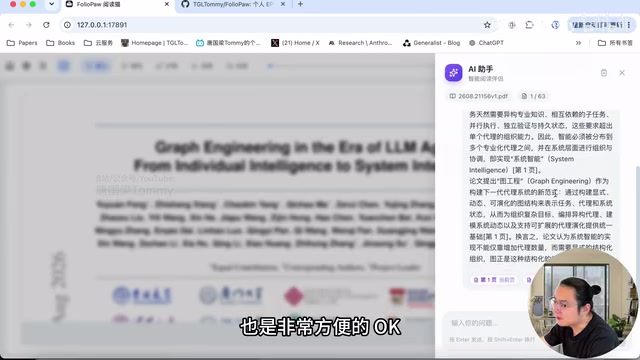
Task: Click the 2608.21156v1.pdf file chip
Action: (479, 96)
